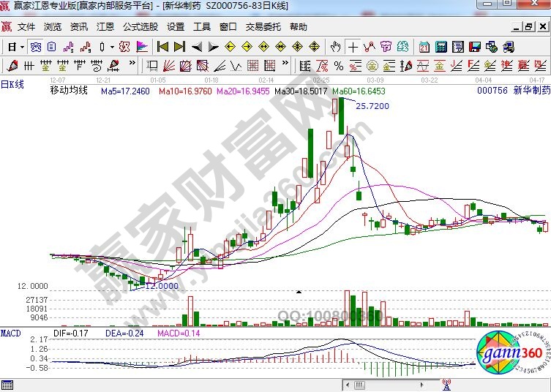Click the 日K线 label on chart
The image size is (551, 392).
pyautogui.click(x=12, y=84)
